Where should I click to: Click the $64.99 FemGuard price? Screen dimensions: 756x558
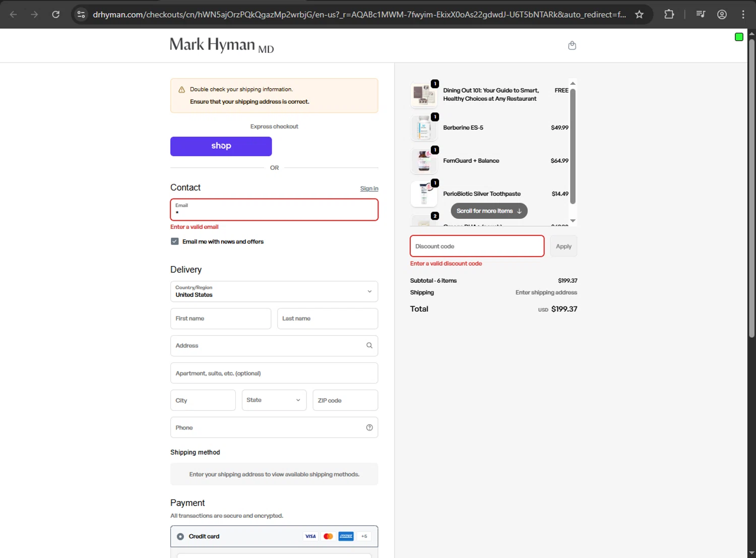click(x=559, y=161)
